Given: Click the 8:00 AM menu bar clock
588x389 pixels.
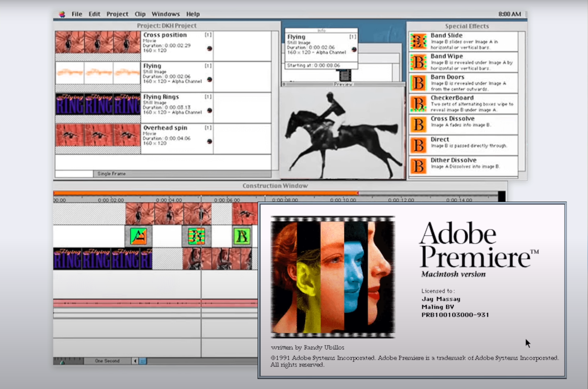Looking at the screenshot, I should click(509, 14).
